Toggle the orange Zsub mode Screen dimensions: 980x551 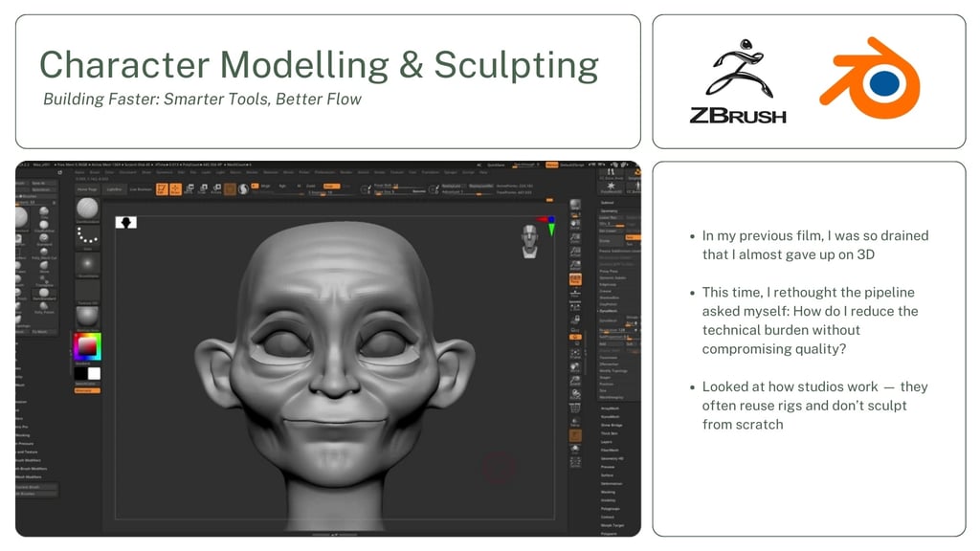[331, 187]
